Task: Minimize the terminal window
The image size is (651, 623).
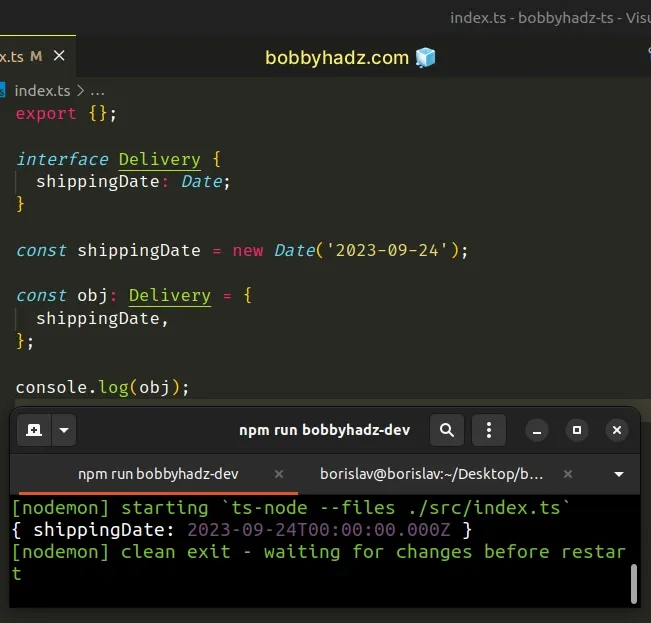Action: click(x=537, y=430)
